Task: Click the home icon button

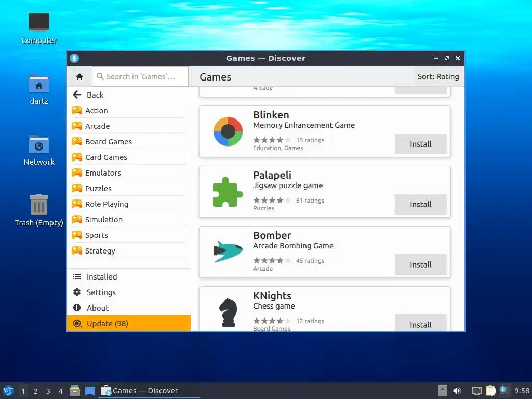Action: [79, 77]
